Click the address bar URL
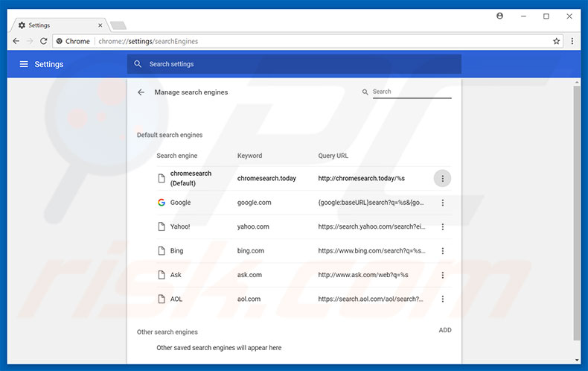Viewport: 588px width, 371px height. pos(148,41)
